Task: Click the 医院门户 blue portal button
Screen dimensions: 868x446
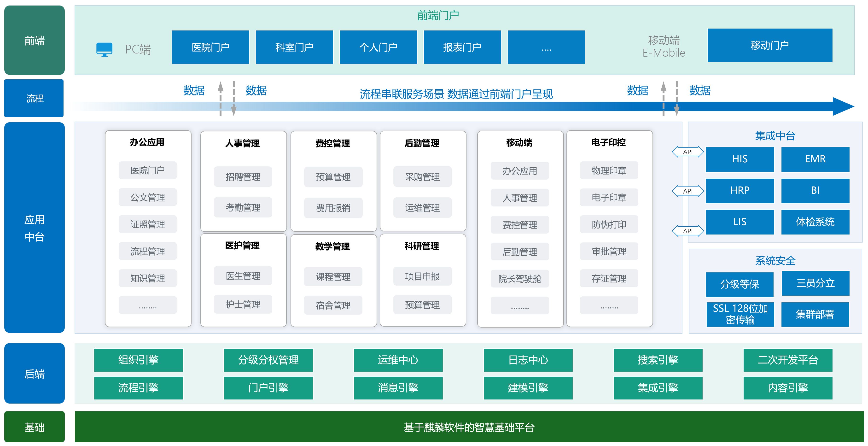Action: pyautogui.click(x=211, y=47)
